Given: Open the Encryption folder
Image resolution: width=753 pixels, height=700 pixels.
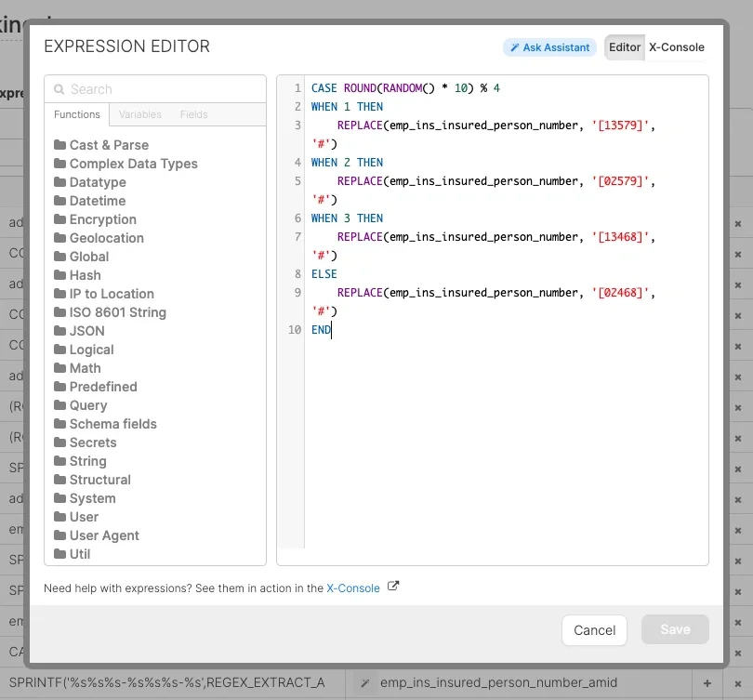Looking at the screenshot, I should pos(95,219).
